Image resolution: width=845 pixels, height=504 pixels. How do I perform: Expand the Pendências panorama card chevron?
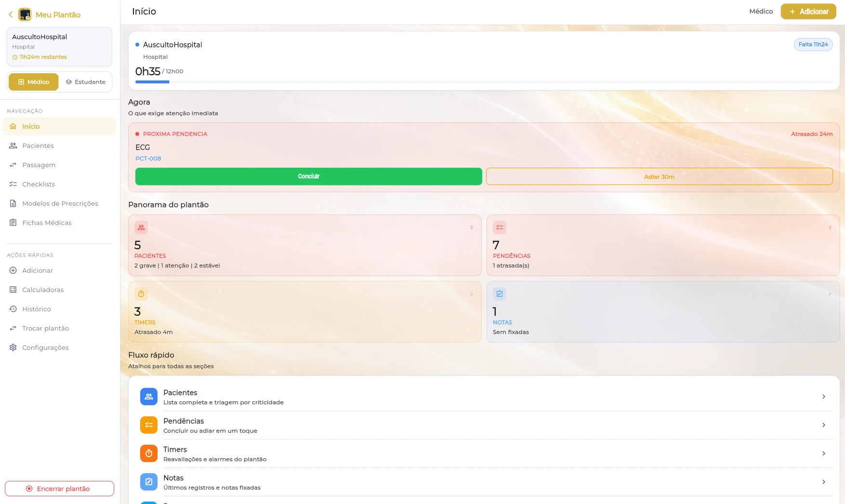(830, 227)
